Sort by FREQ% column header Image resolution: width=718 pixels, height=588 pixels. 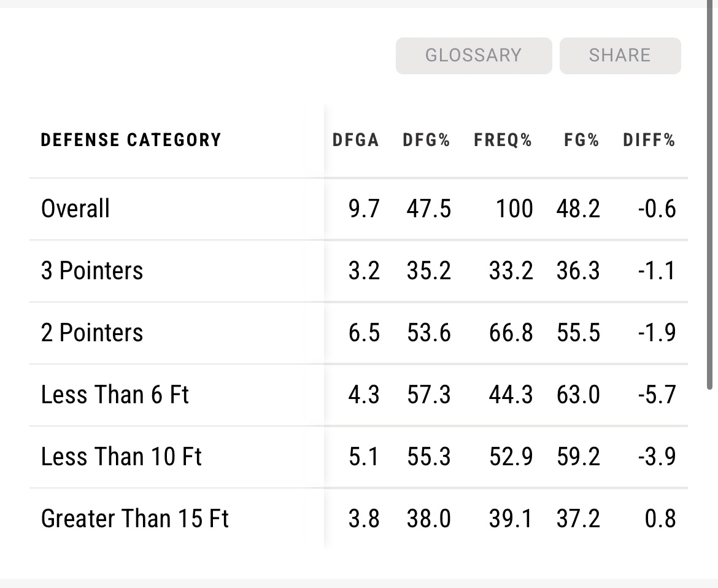pos(503,140)
